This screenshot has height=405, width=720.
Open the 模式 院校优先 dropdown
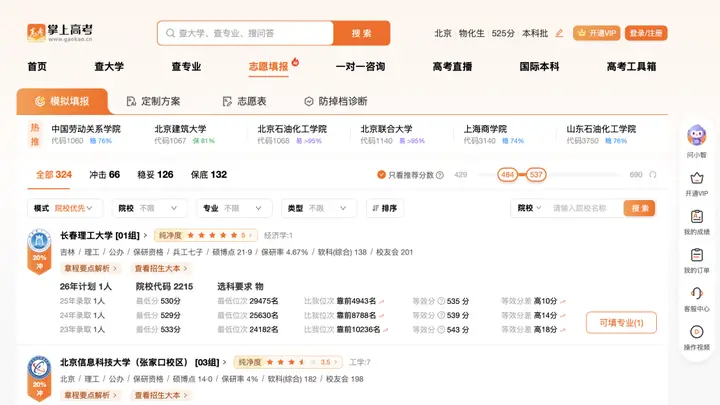(65, 208)
